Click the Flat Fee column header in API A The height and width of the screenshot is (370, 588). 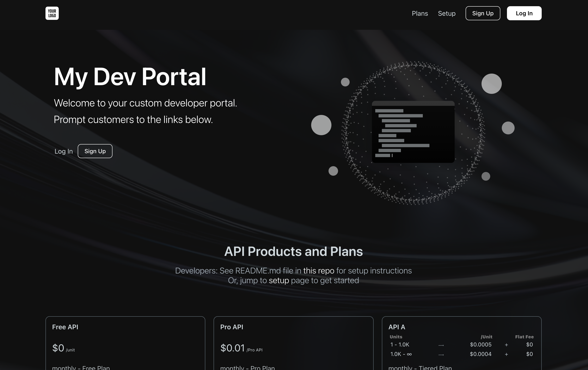point(524,337)
